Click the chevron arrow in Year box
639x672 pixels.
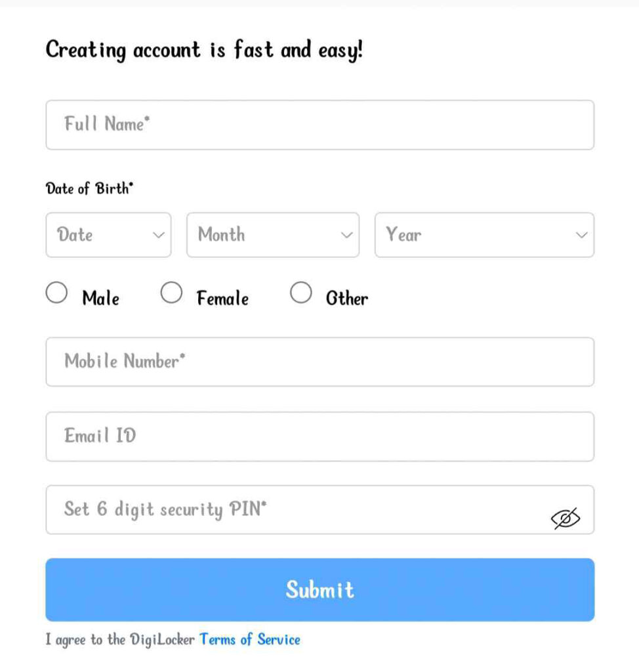point(581,235)
